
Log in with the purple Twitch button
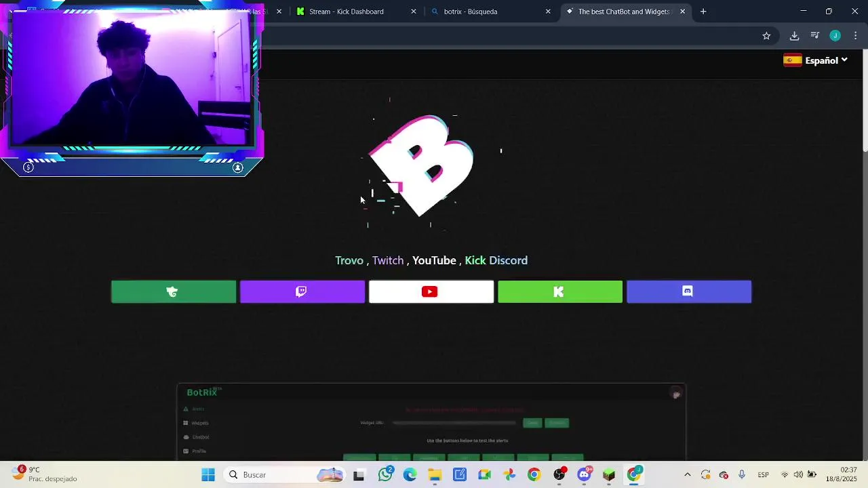pyautogui.click(x=302, y=291)
